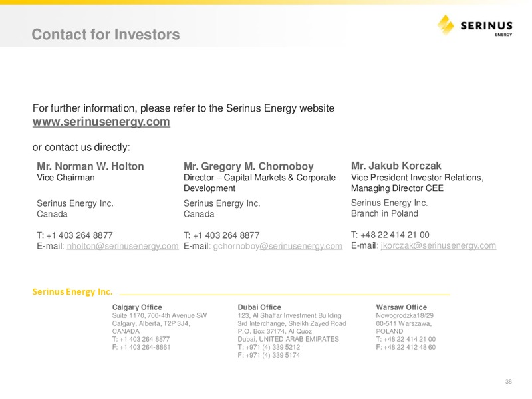Click '00-511 Warszawa,' line
This screenshot has width=532, height=399.
click(x=404, y=323)
